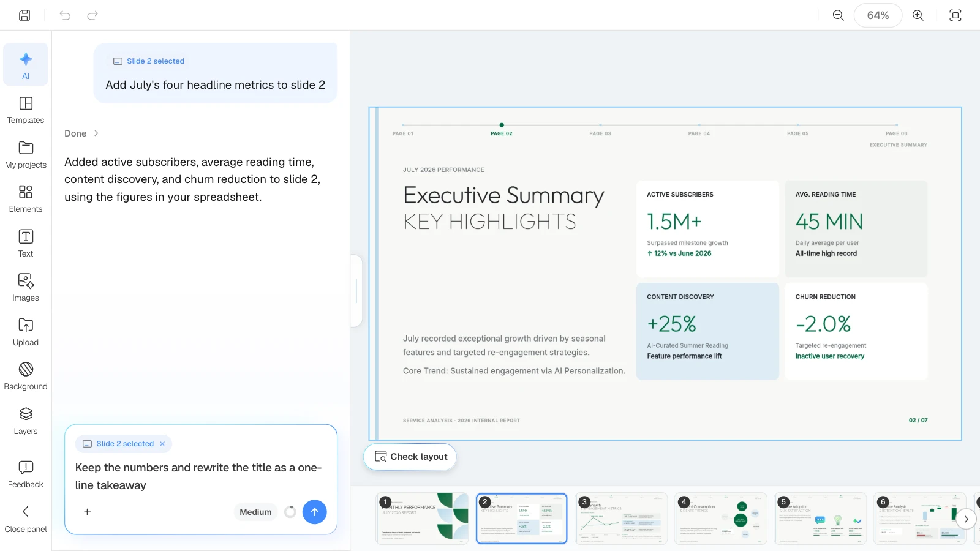Viewport: 980px width, 551px height.
Task: Redo the last action
Action: [92, 15]
